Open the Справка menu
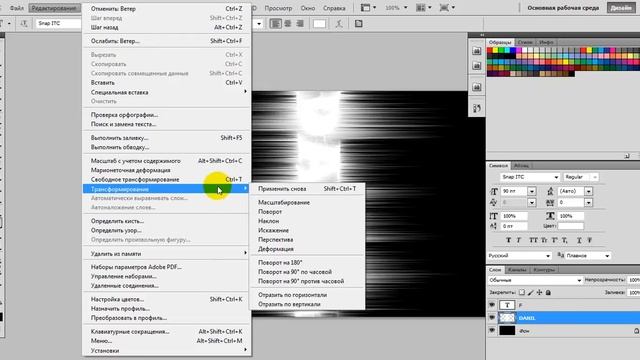Image resolution: width=640 pixels, height=360 pixels. click(x=334, y=8)
